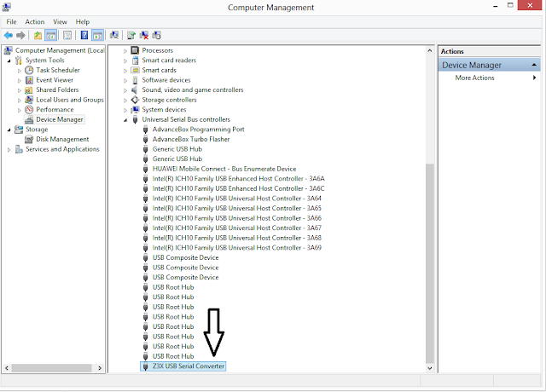Click the Local Users and Groups icon
546x392 pixels.
(x=29, y=100)
